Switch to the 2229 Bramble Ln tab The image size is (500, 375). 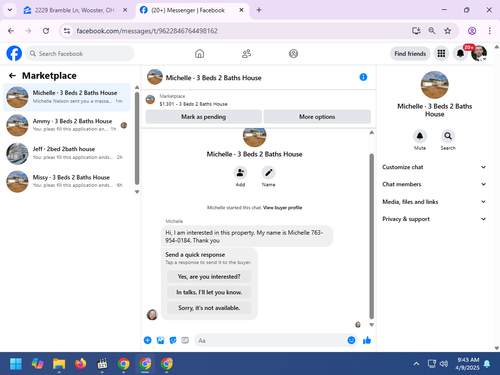[x=75, y=10]
